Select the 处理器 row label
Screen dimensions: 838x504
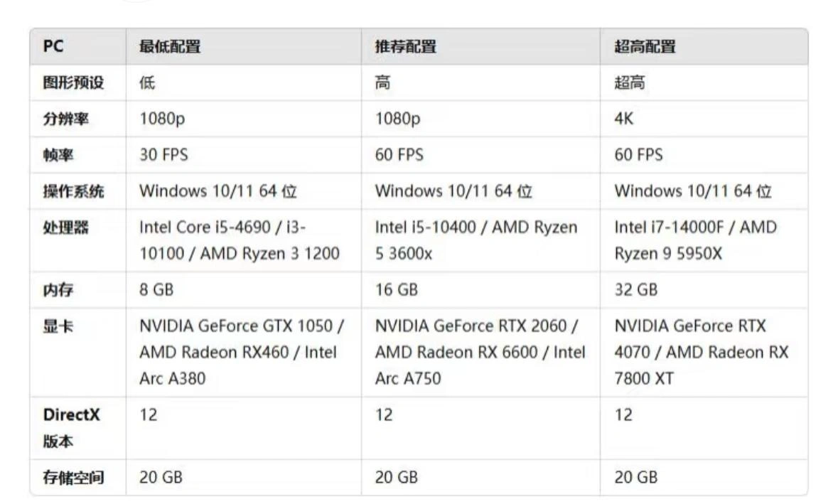pyautogui.click(x=66, y=228)
